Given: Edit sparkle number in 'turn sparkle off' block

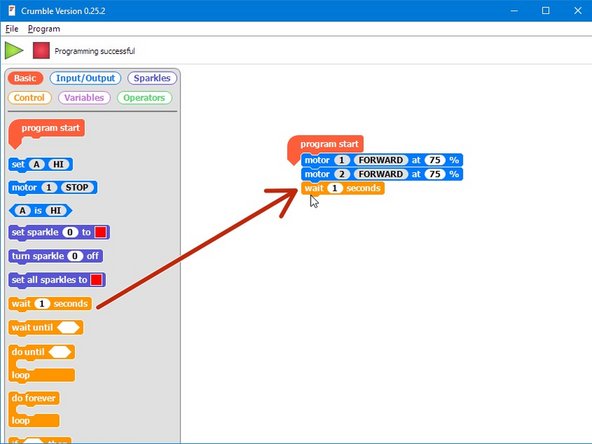Looking at the screenshot, I should pyautogui.click(x=75, y=256).
